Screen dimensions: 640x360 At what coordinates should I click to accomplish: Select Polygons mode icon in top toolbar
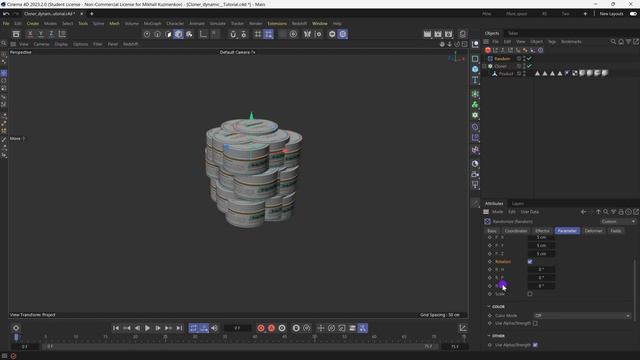click(168, 34)
